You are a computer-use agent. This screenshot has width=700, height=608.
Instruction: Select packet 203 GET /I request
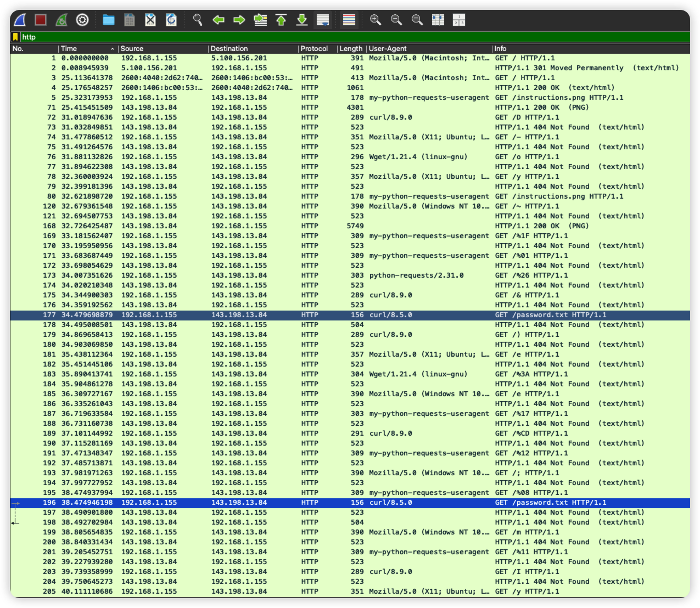350,572
